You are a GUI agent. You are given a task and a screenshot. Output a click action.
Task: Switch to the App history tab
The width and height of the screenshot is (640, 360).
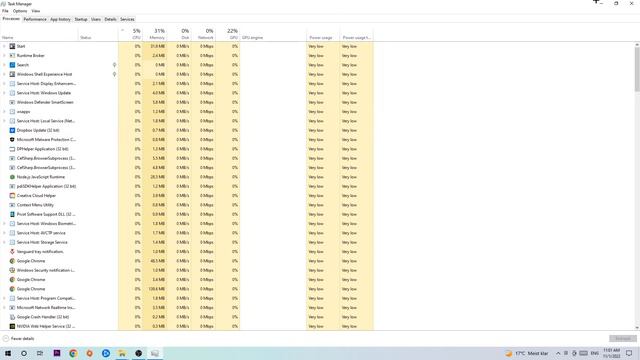tap(60, 19)
